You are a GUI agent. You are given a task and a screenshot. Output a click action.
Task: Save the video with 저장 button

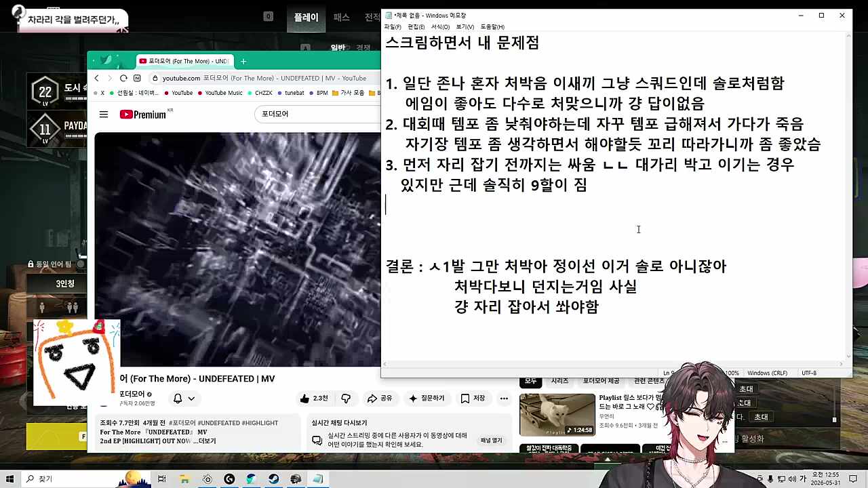473,399
